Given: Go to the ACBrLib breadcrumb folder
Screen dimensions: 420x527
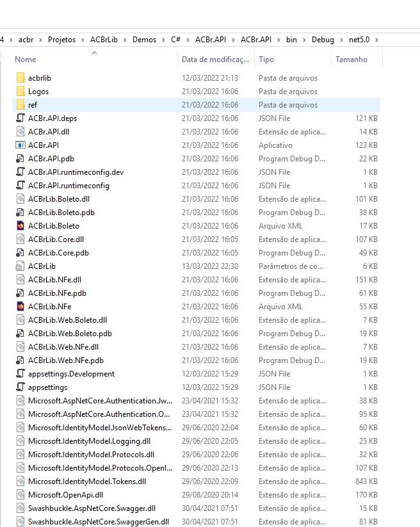Looking at the screenshot, I should coord(104,40).
